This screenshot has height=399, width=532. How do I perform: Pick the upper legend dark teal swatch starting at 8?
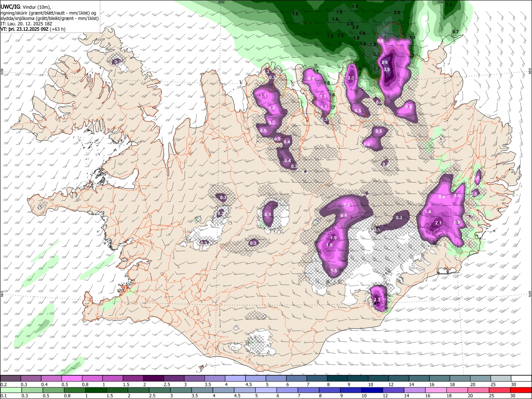pos(337,379)
